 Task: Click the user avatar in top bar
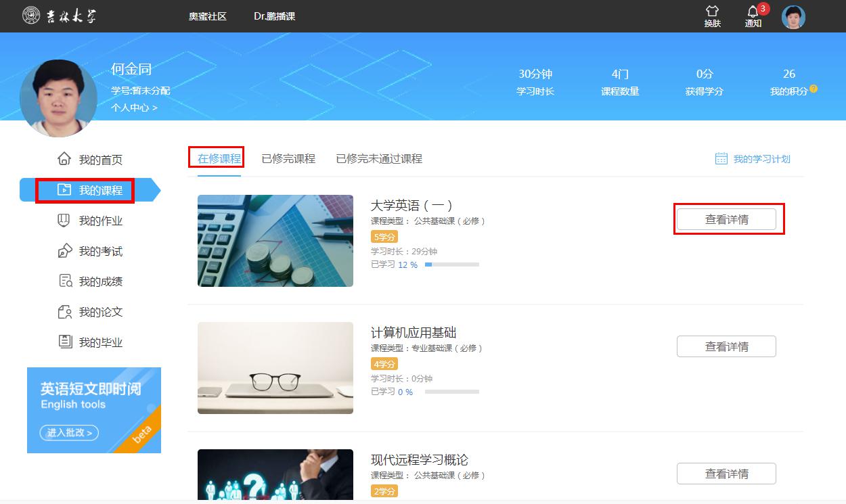pyautogui.click(x=793, y=17)
